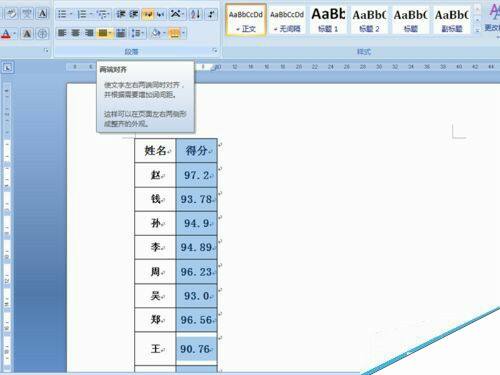Click Decrease Indent
Image resolution: width=500 pixels, height=375 pixels.
click(120, 14)
